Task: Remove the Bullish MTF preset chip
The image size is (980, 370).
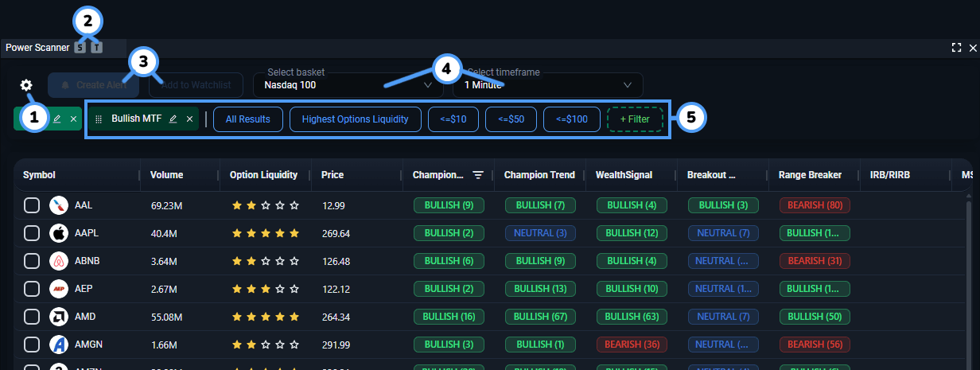Action: point(189,119)
